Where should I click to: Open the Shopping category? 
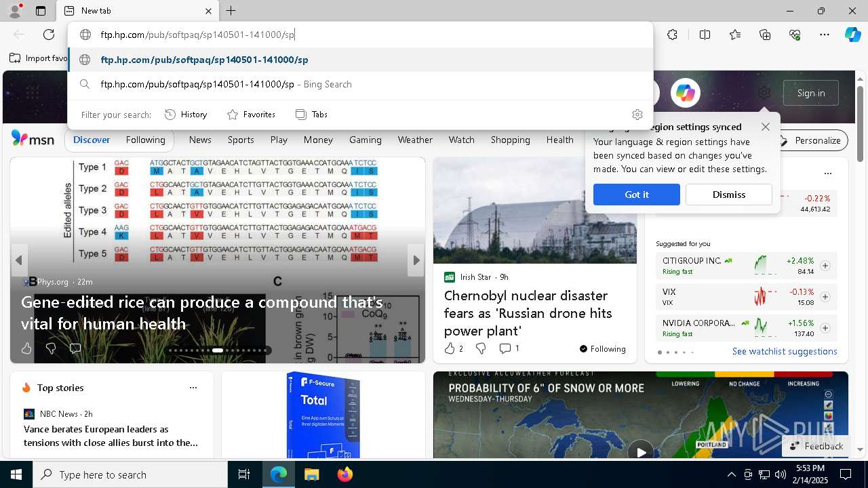point(511,140)
